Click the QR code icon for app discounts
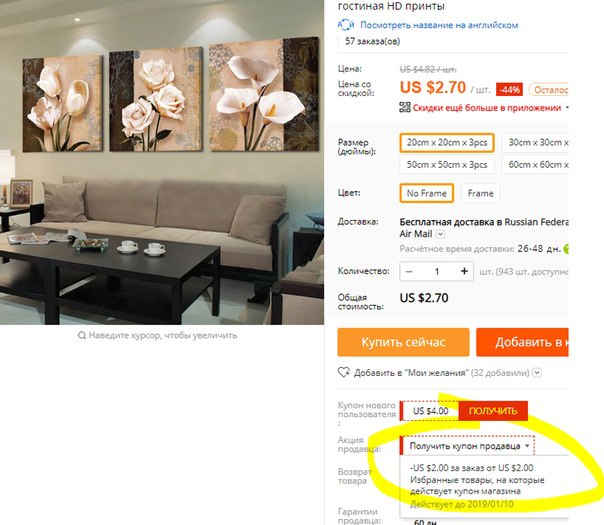The image size is (604, 525). tap(405, 107)
